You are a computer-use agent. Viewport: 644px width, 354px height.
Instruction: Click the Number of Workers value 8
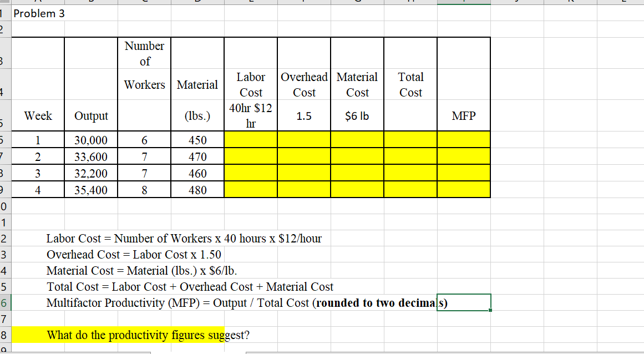(x=144, y=190)
